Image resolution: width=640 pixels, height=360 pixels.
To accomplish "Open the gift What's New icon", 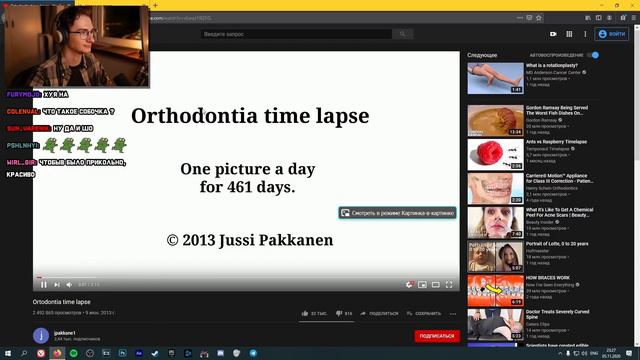I will click(623, 18).
